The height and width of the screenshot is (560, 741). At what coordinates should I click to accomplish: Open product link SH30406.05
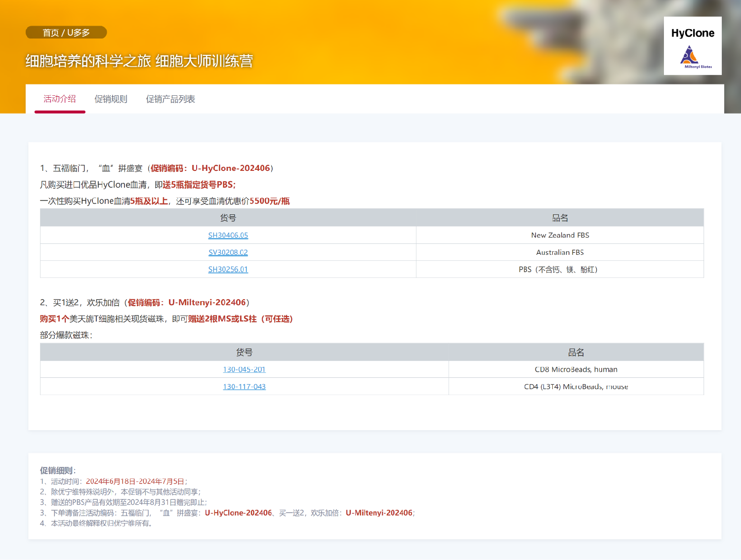(228, 236)
